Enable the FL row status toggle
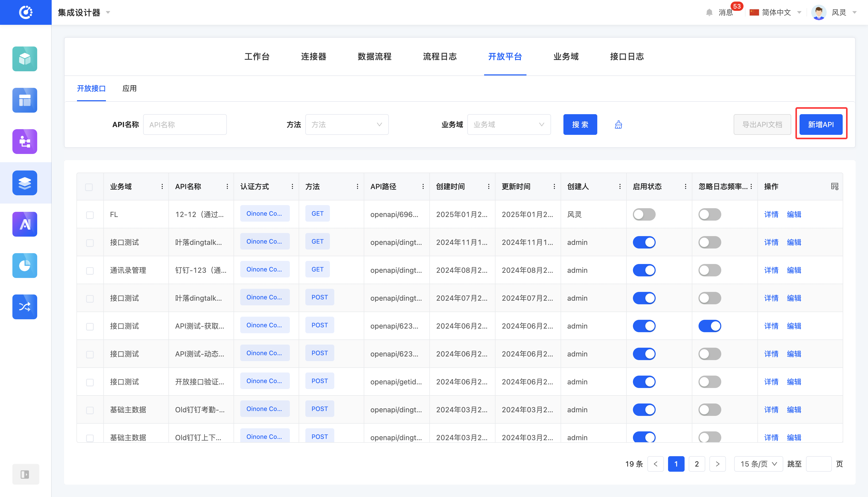Screen dimensions: 868x497 (644, 214)
